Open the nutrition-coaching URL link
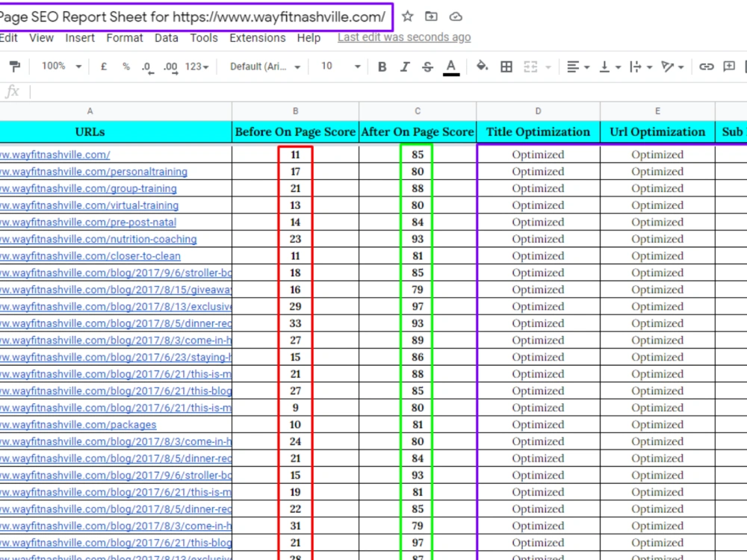The image size is (747, 560). [98, 239]
